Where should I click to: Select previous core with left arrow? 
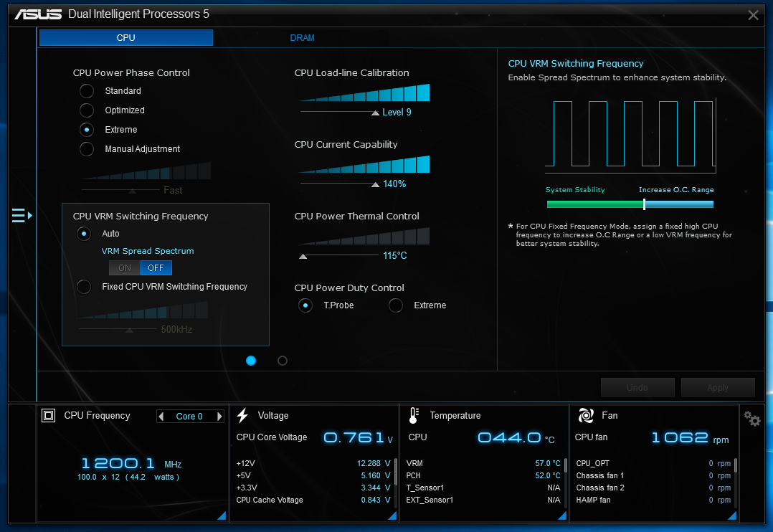click(161, 417)
